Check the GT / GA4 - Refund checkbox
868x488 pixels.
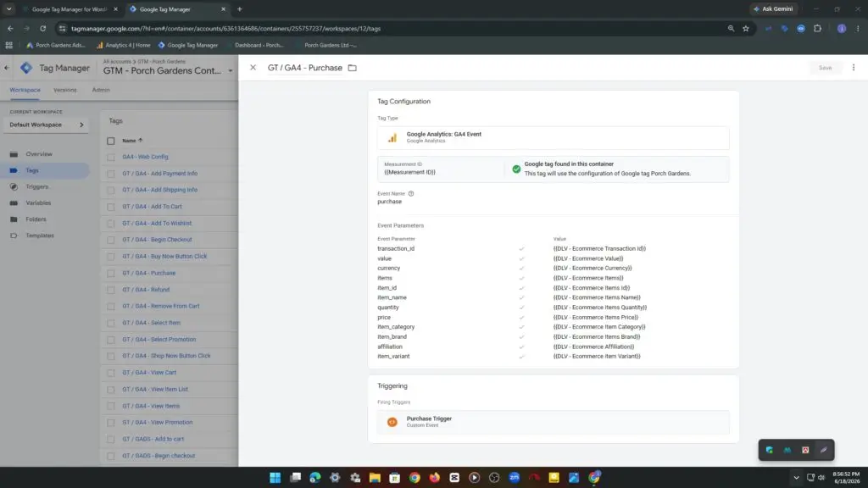point(111,290)
